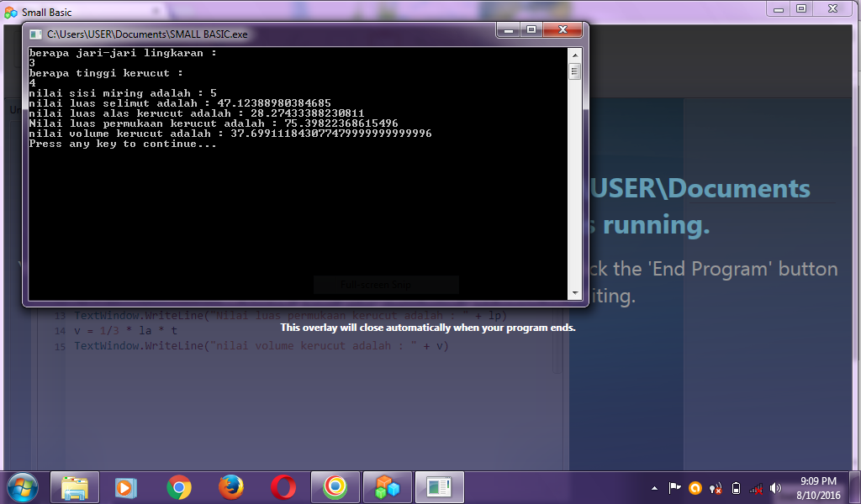The image size is (861, 504).
Task: Click the 'nilai luas selimut adalah' output line
Action: click(x=180, y=103)
